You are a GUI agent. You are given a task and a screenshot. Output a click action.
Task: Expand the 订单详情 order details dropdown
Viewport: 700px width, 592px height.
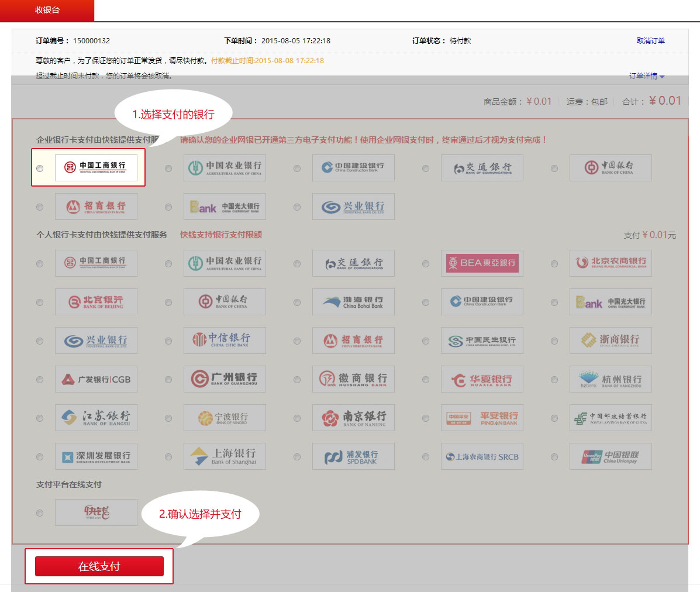(646, 76)
